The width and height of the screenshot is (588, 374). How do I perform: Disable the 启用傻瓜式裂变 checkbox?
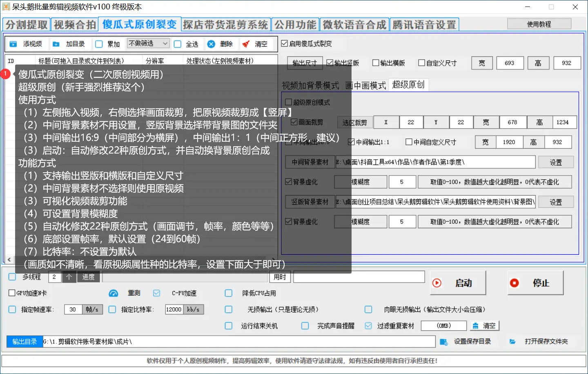[x=284, y=43]
